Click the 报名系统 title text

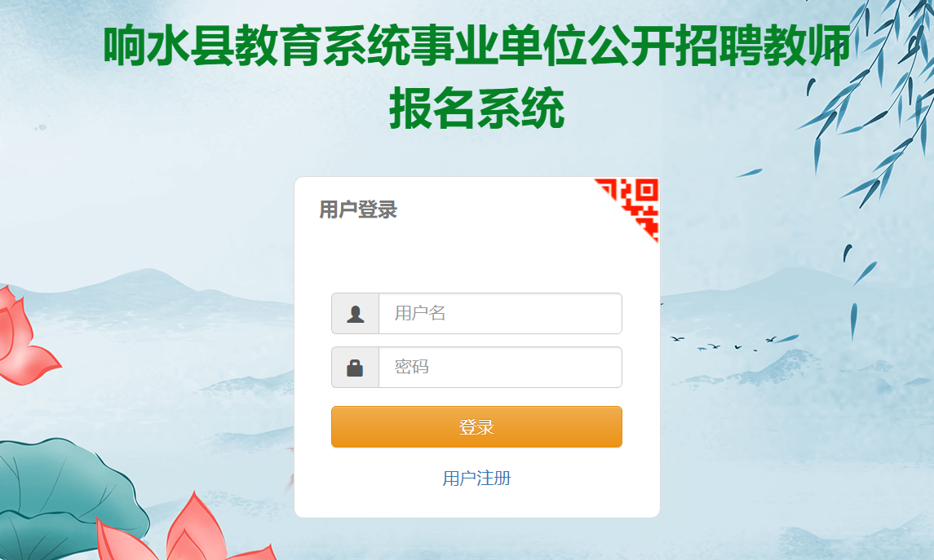point(476,108)
